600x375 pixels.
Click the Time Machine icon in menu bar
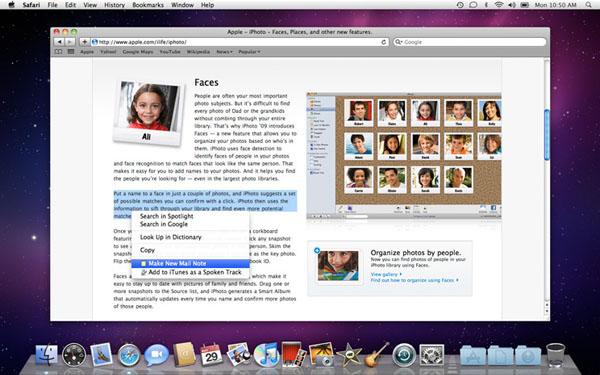pyautogui.click(x=460, y=5)
